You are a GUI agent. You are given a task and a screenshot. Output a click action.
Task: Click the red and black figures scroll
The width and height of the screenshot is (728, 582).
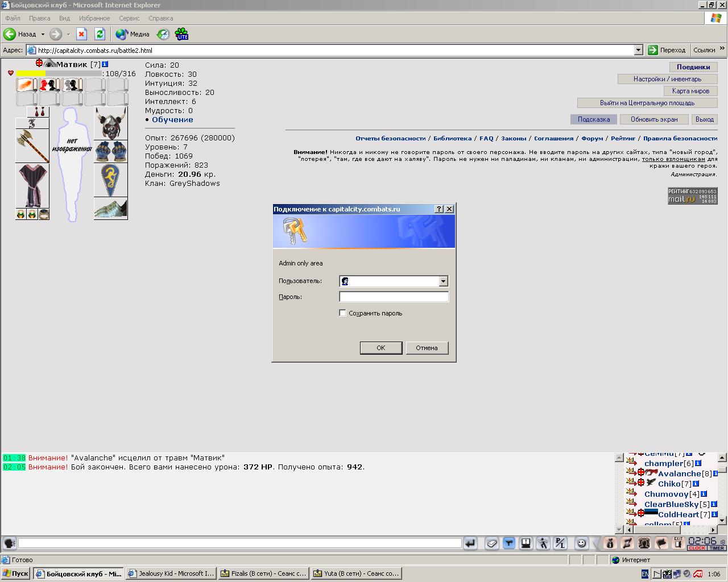49,85
